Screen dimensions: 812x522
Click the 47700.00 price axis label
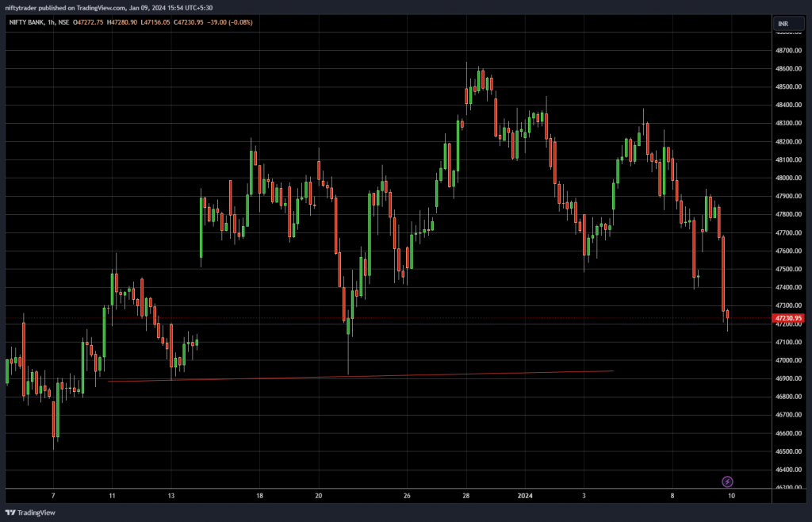click(788, 233)
